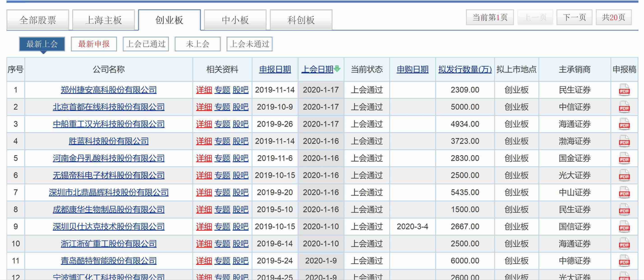Select the 最新申报 filter
The width and height of the screenshot is (644, 280).
click(x=94, y=44)
